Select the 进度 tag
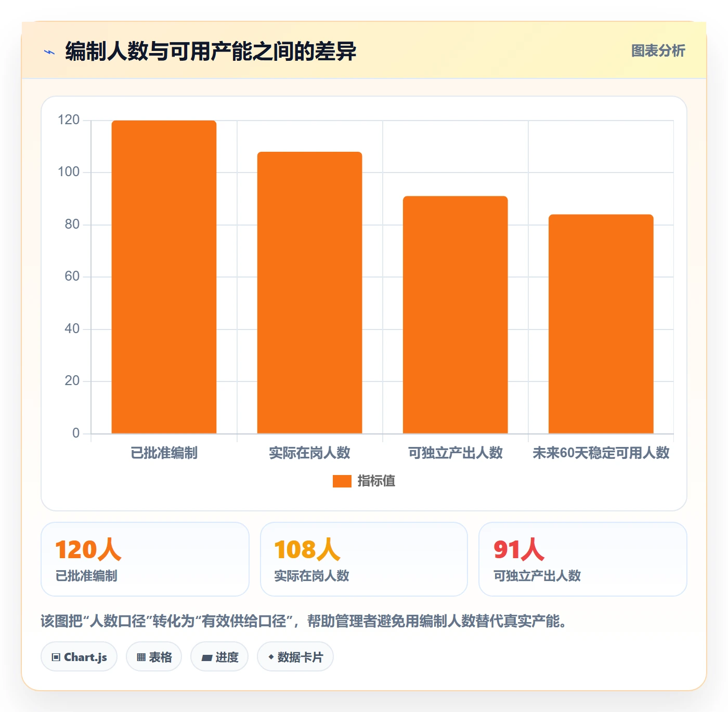Screen dimensions: 728x712 coord(219,657)
